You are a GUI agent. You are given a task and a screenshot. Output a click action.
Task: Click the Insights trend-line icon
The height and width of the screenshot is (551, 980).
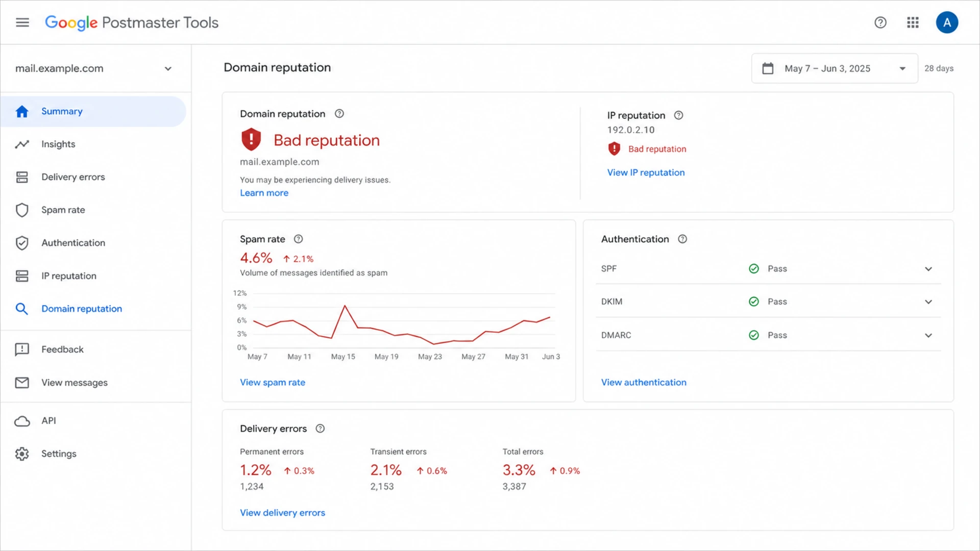tap(22, 144)
